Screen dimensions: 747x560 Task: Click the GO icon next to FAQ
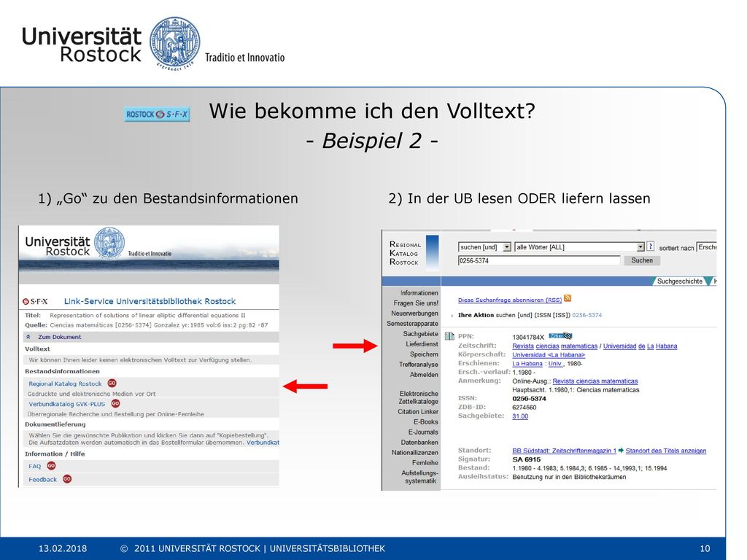coord(52,466)
